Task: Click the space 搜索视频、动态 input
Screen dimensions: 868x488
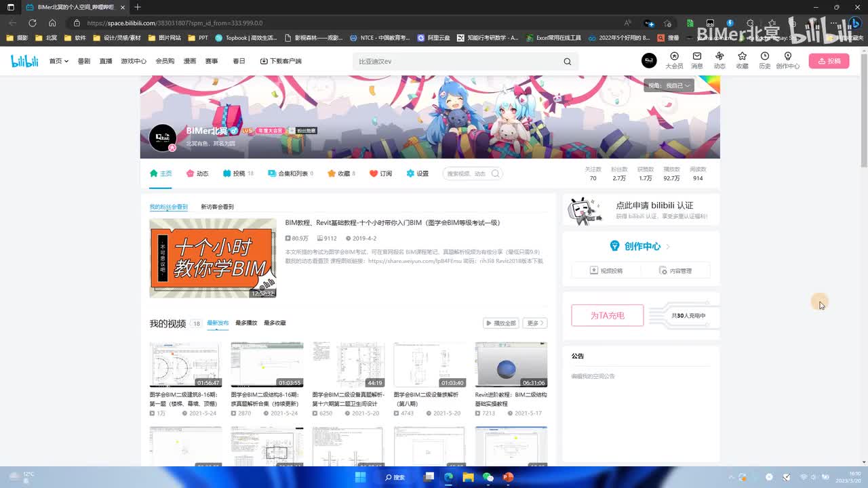Action: (x=467, y=174)
